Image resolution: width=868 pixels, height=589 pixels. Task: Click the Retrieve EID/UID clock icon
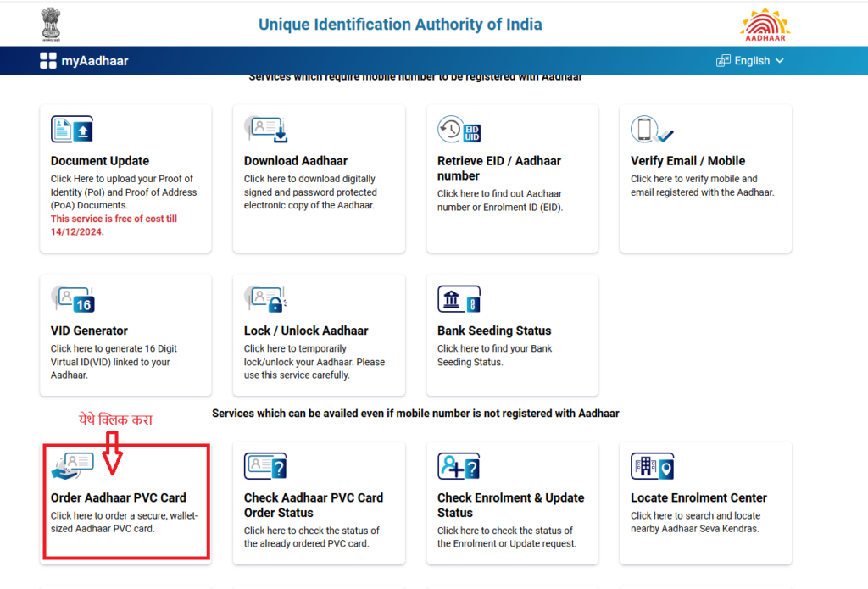tap(459, 130)
